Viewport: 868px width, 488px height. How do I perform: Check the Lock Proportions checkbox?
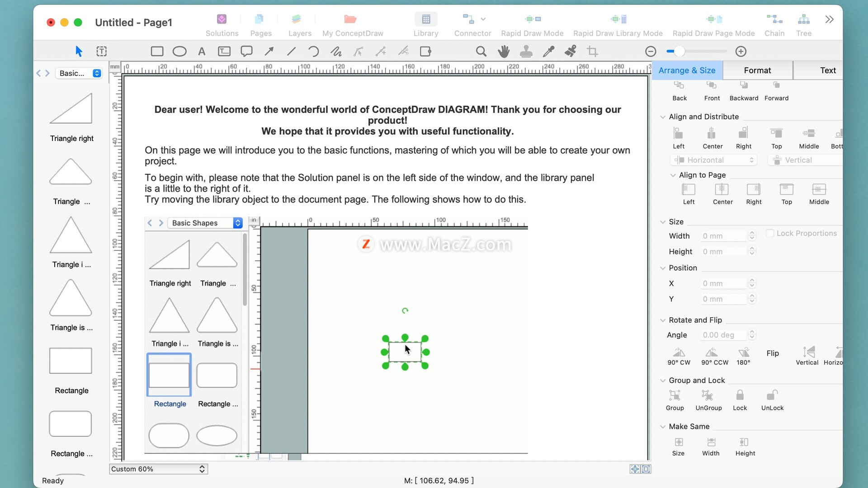769,233
